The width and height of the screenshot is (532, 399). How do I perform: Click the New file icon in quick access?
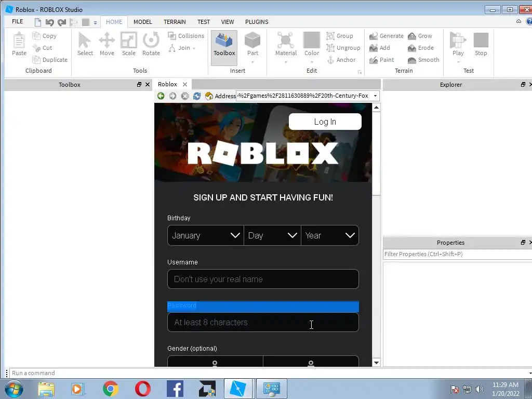point(38,22)
